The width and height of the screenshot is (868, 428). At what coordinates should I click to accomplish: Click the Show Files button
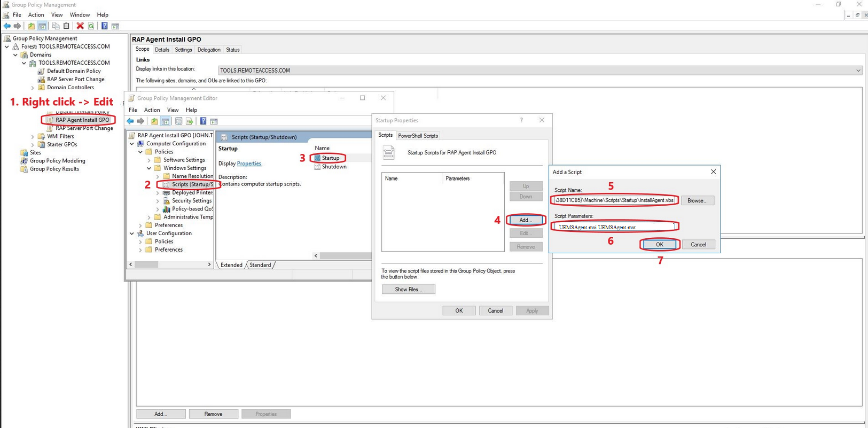point(409,290)
